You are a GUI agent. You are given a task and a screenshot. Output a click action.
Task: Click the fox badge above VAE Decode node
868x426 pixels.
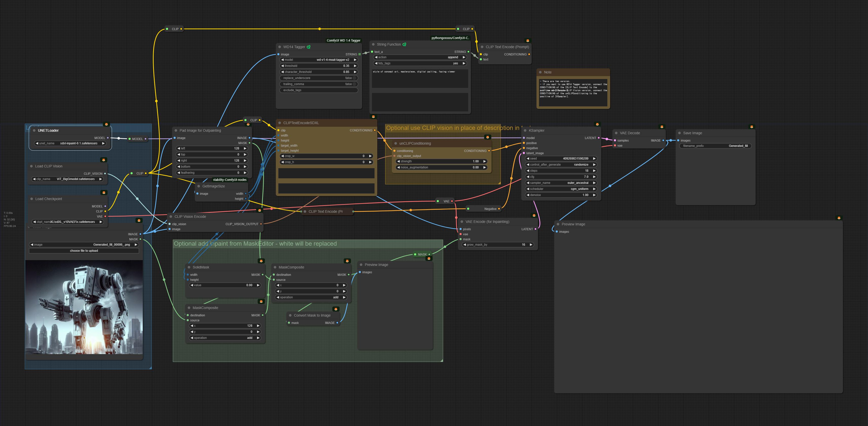click(662, 127)
